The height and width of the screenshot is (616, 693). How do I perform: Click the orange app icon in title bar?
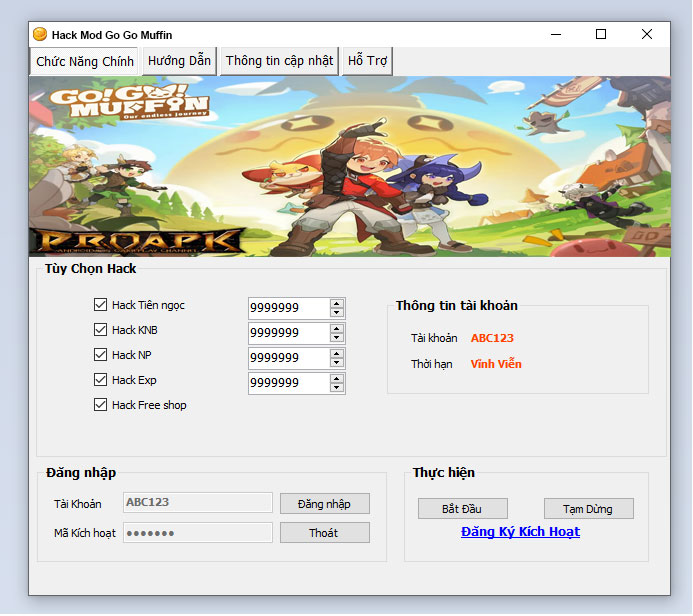(x=40, y=34)
